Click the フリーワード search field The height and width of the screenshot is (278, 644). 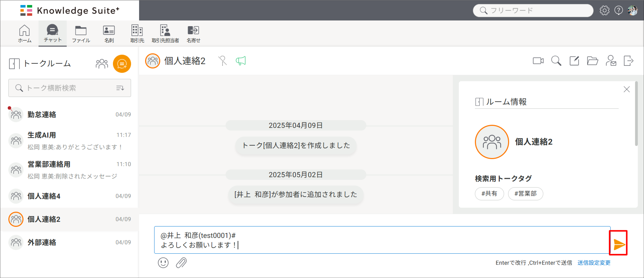533,11
